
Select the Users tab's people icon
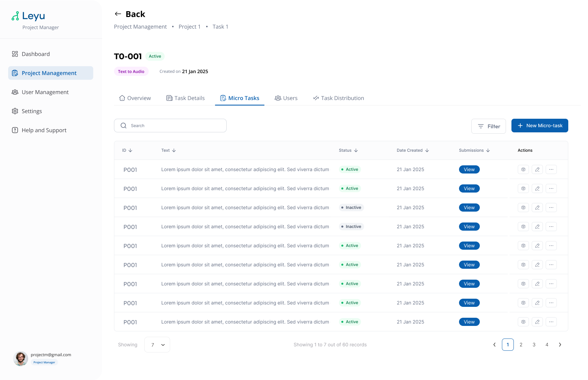click(x=277, y=98)
